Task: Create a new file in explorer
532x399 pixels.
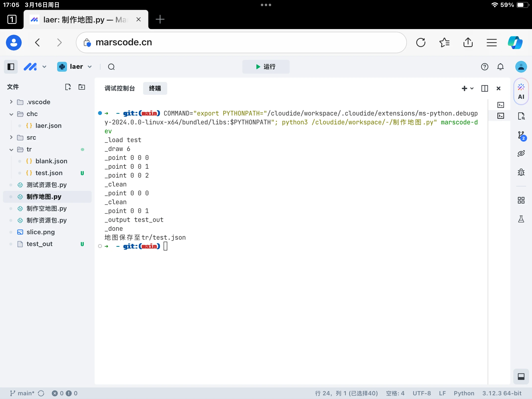Action: coord(68,87)
